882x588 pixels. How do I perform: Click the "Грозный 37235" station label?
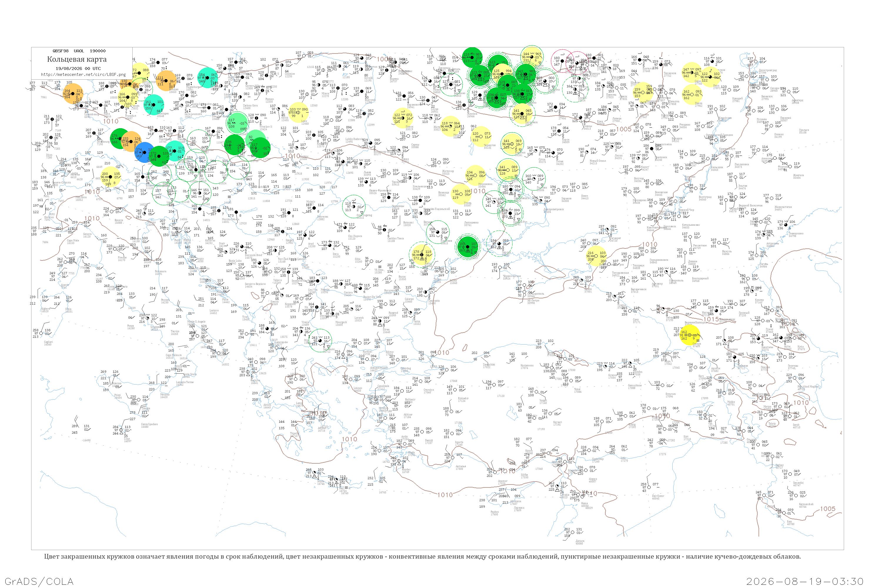coord(744,314)
